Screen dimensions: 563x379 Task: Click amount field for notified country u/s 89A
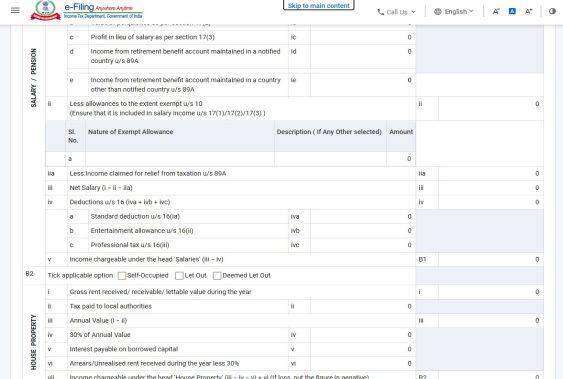[363, 56]
